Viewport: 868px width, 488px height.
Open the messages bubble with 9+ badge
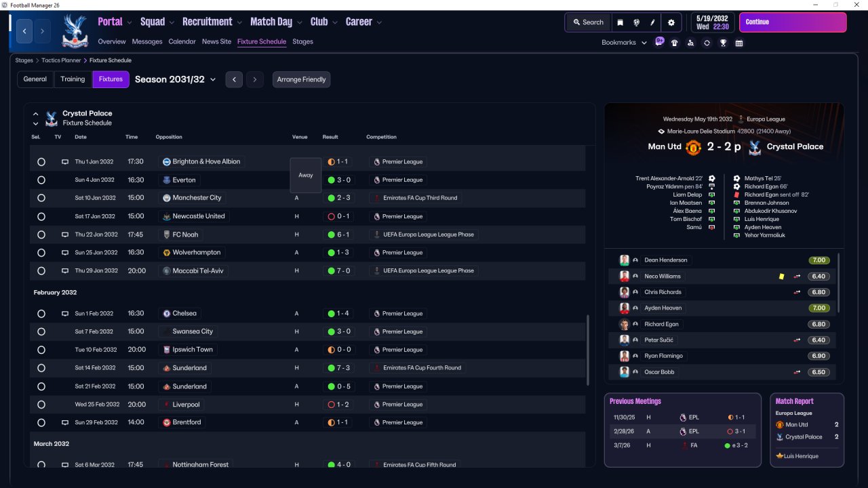(659, 41)
